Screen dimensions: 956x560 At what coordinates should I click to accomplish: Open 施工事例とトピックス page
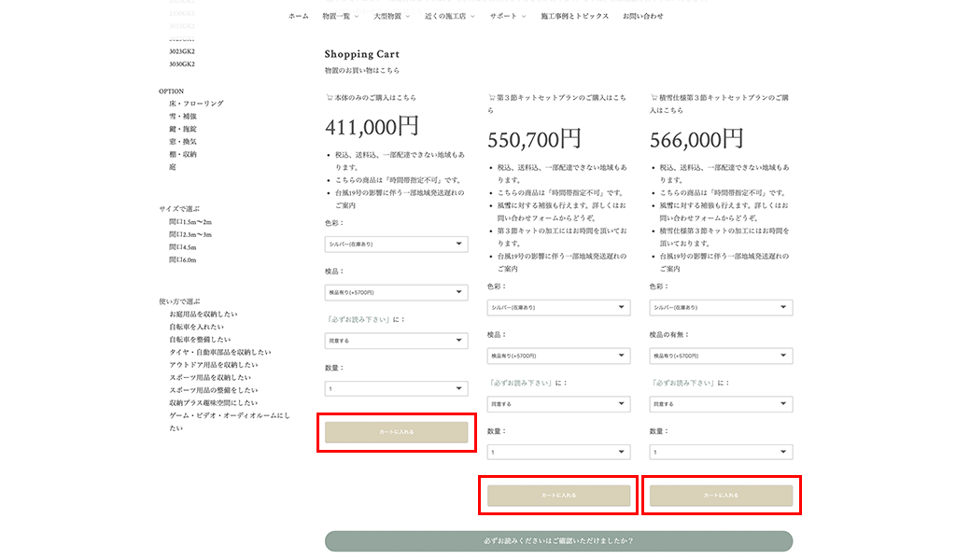[574, 17]
